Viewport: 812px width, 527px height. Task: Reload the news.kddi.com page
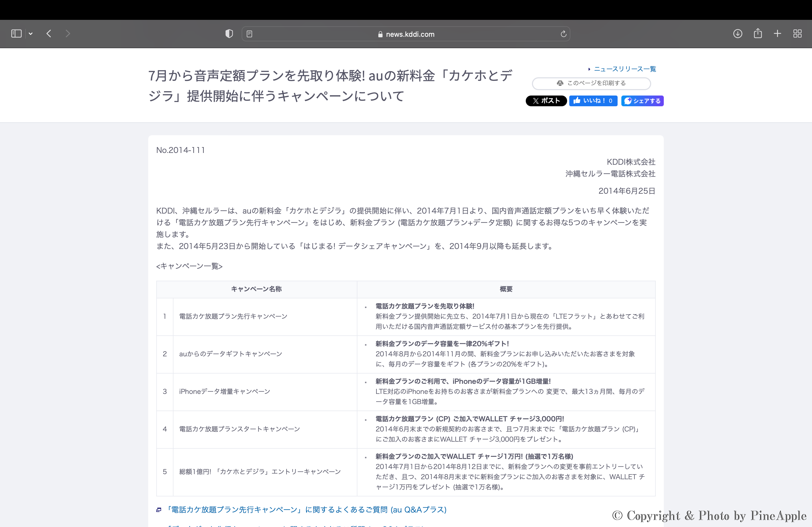click(563, 34)
